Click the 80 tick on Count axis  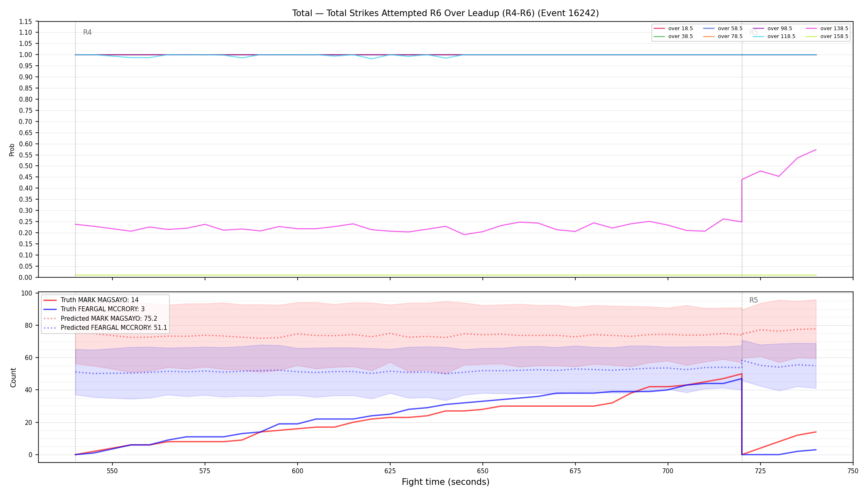(x=29, y=326)
